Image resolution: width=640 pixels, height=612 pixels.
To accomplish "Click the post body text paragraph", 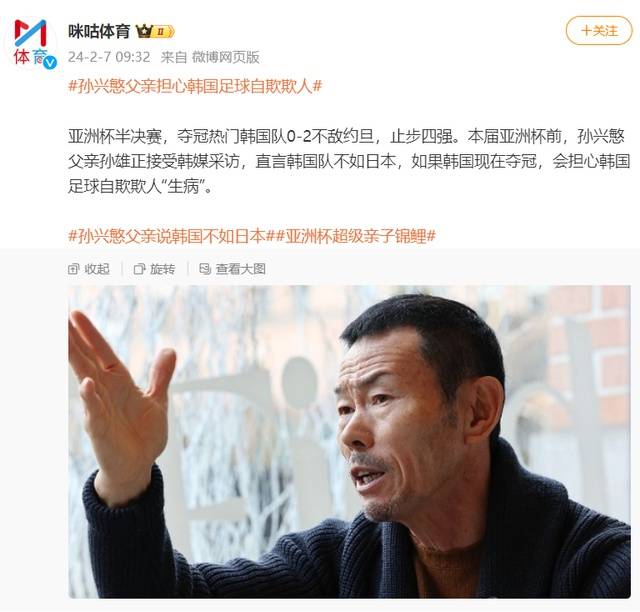I will tap(349, 161).
